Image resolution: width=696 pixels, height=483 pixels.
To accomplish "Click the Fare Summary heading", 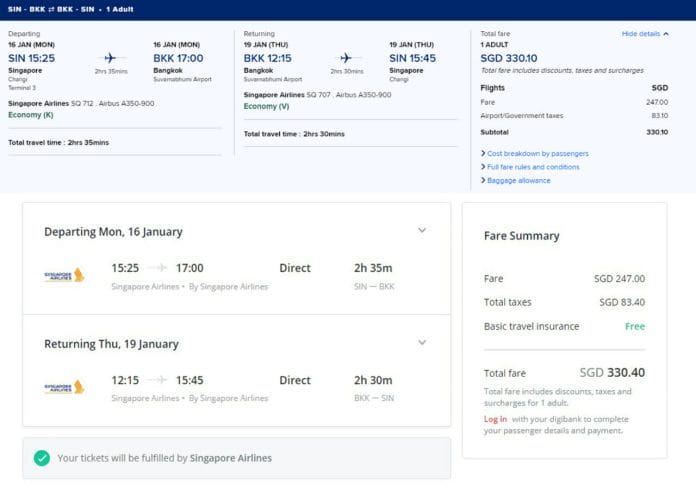I will [522, 236].
